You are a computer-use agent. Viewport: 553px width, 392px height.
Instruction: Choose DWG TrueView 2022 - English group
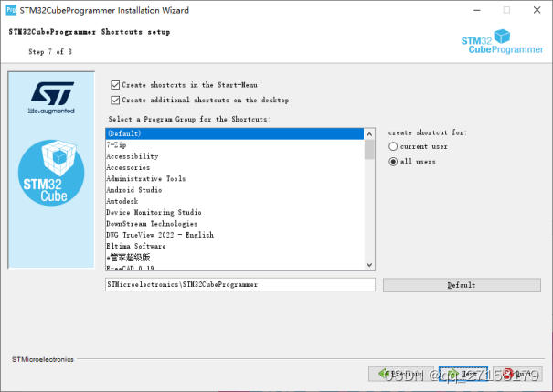pyautogui.click(x=235, y=235)
